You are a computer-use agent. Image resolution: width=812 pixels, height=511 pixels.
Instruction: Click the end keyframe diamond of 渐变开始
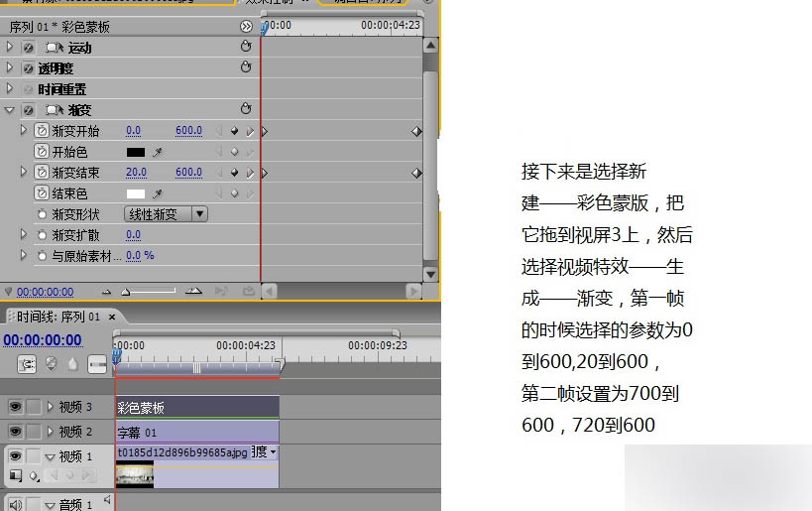point(416,131)
